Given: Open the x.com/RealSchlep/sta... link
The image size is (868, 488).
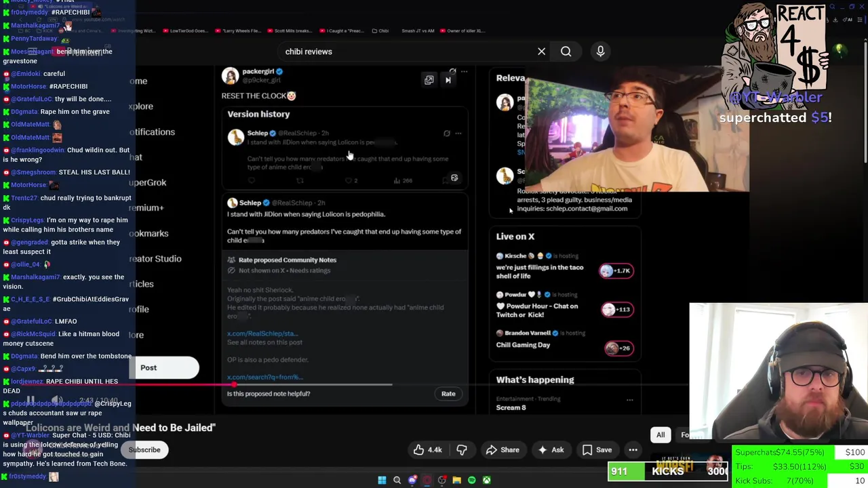Looking at the screenshot, I should click(262, 333).
